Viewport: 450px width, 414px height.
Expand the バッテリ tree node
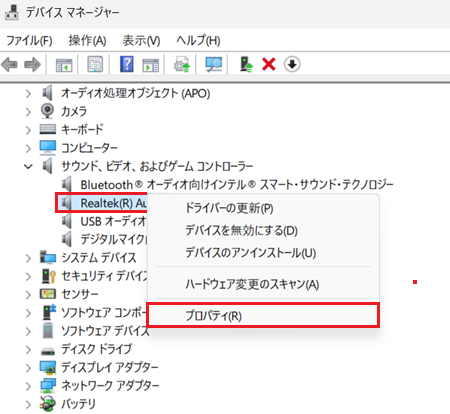pyautogui.click(x=28, y=405)
